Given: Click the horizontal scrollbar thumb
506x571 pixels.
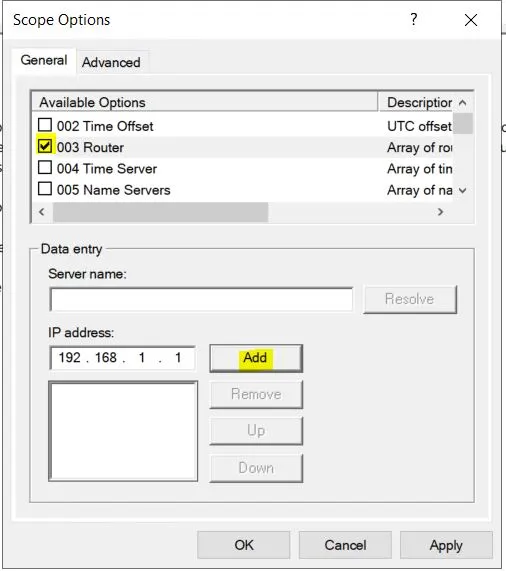Looking at the screenshot, I should point(161,212).
